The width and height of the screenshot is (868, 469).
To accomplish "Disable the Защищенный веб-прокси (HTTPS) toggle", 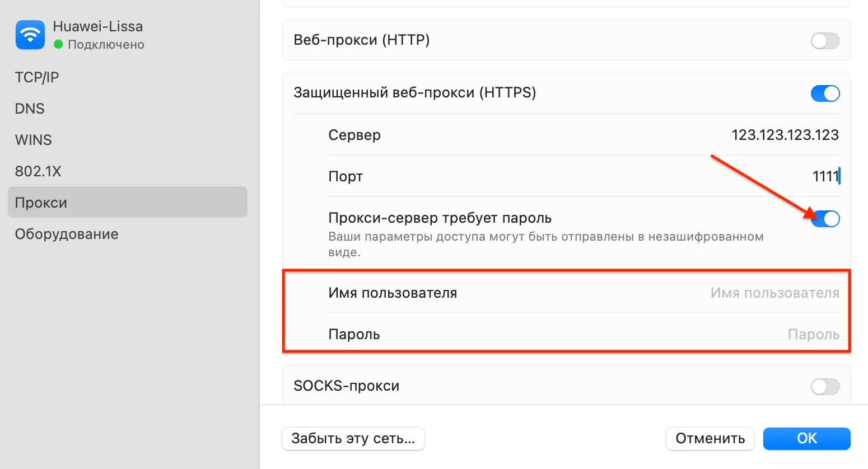I will 825,93.
